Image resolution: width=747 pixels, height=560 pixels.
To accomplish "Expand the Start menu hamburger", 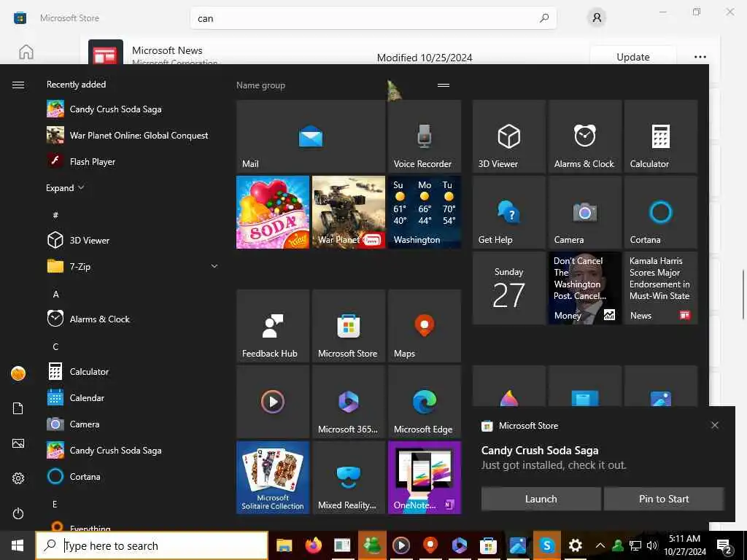I will [x=18, y=85].
